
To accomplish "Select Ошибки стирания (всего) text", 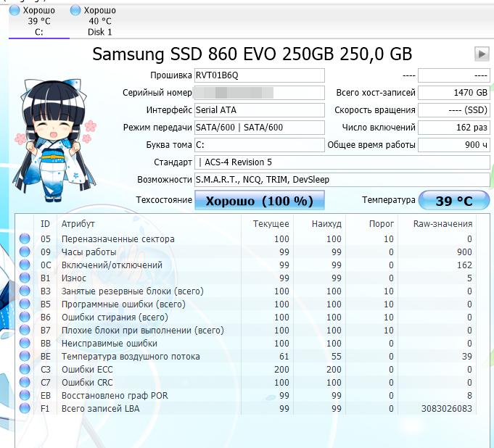I will [x=115, y=318].
